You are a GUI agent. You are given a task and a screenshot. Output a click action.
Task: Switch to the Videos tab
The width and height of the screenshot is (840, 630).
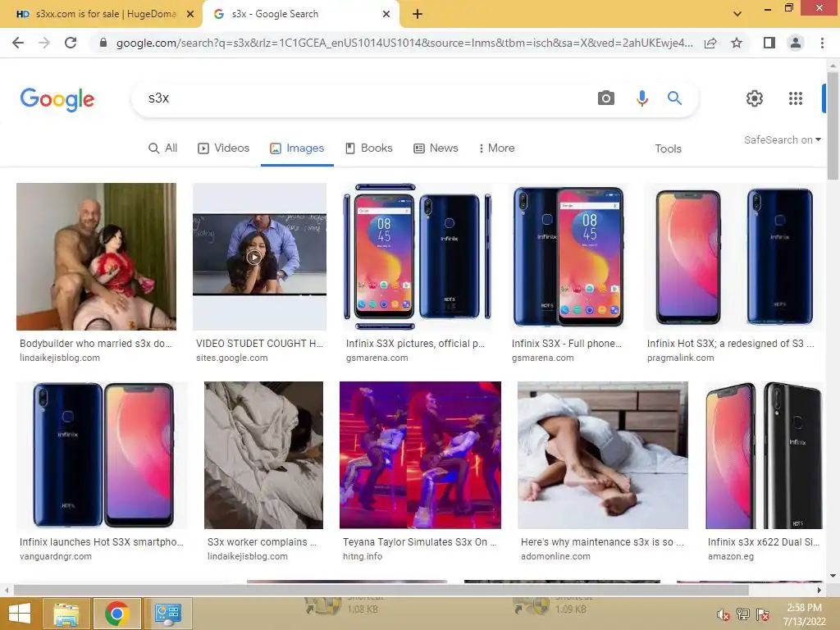(224, 148)
